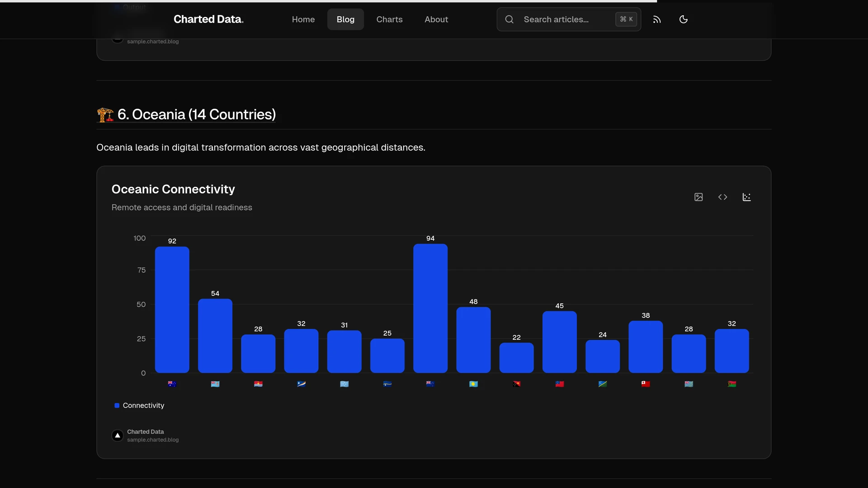This screenshot has width=868, height=488.
Task: Open the About page
Action: coord(436,19)
